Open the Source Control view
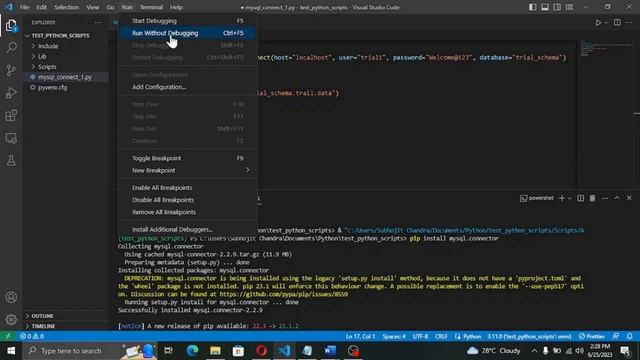Viewport: 640px width, 360px height. click(11, 70)
